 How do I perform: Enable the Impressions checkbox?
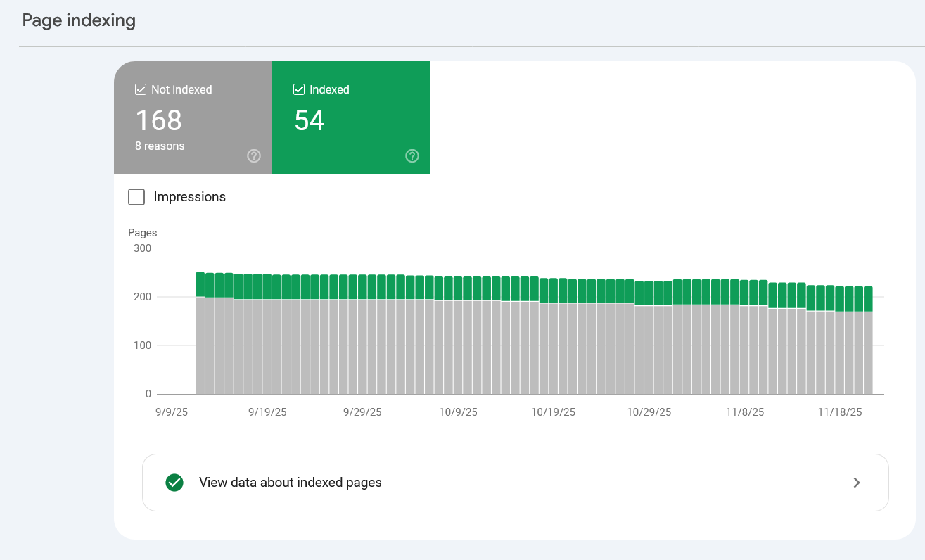[136, 197]
